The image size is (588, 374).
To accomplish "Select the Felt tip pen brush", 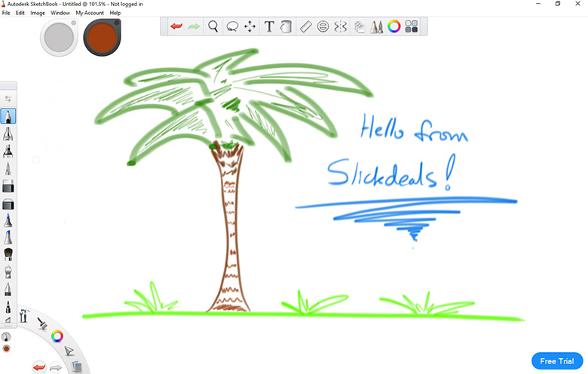I will pyautogui.click(x=8, y=290).
